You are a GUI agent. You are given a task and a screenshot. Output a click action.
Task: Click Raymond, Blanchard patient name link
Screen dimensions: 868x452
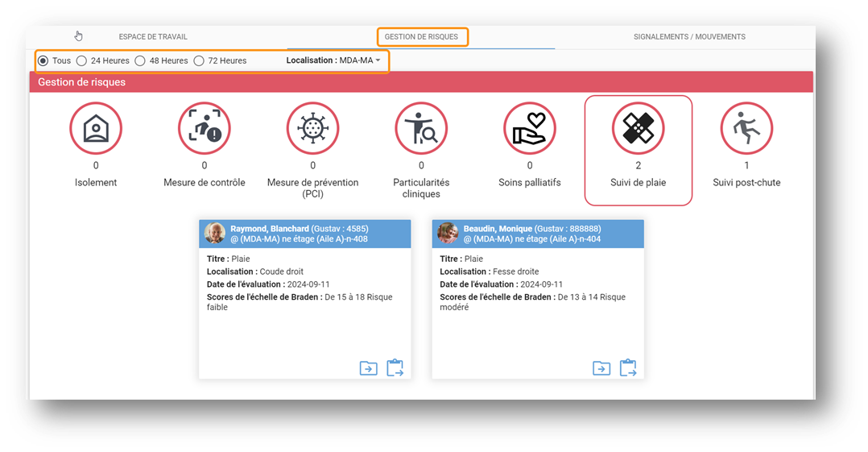pyautogui.click(x=269, y=229)
